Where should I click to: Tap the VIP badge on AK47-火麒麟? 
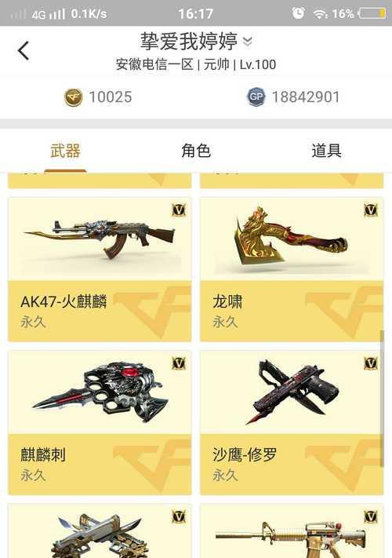pos(179,210)
